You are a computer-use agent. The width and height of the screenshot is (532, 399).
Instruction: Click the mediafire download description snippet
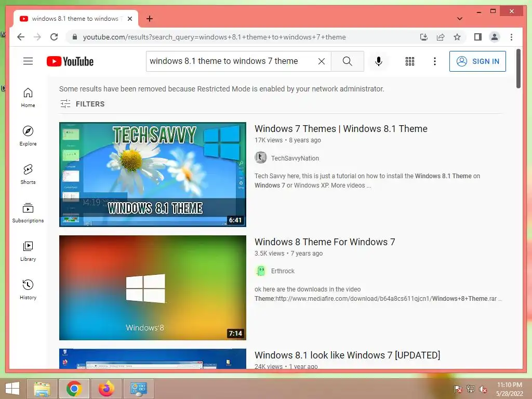[x=378, y=294]
